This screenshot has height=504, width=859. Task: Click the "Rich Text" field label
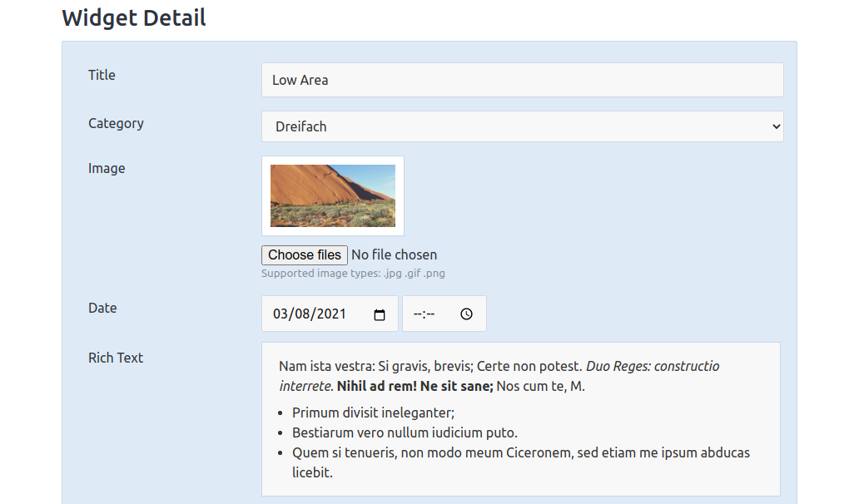pyautogui.click(x=116, y=358)
